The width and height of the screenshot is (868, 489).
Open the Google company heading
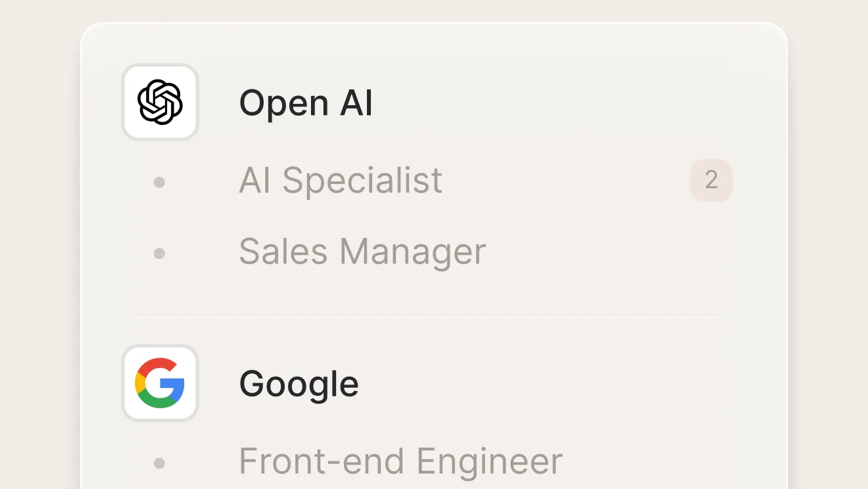click(x=299, y=384)
